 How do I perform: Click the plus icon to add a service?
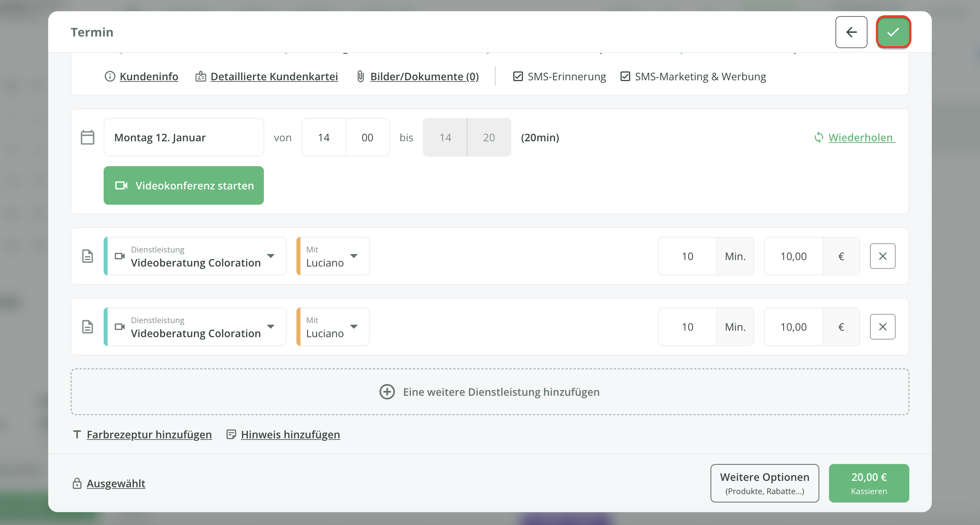(387, 392)
